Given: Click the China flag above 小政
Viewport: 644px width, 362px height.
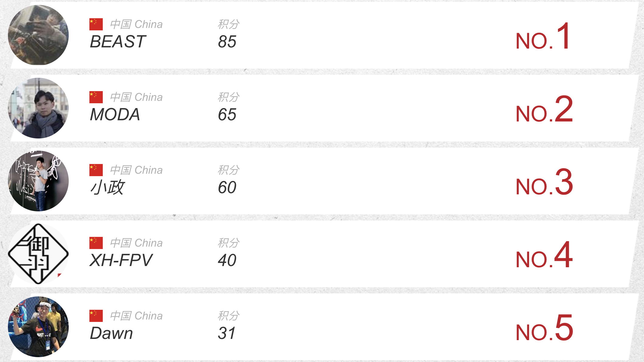Looking at the screenshot, I should pyautogui.click(x=96, y=170).
